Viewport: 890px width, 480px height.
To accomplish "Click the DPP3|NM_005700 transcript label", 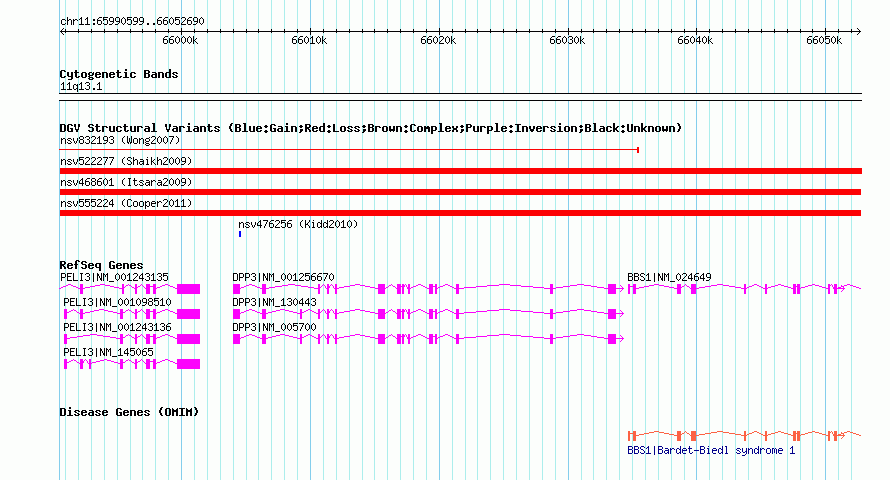I will (274, 327).
